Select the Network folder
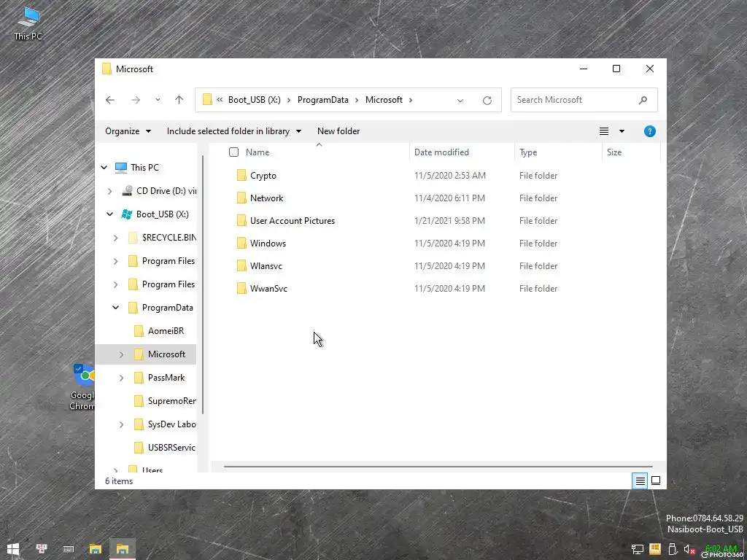Viewport: 747px width, 560px height. coord(266,198)
